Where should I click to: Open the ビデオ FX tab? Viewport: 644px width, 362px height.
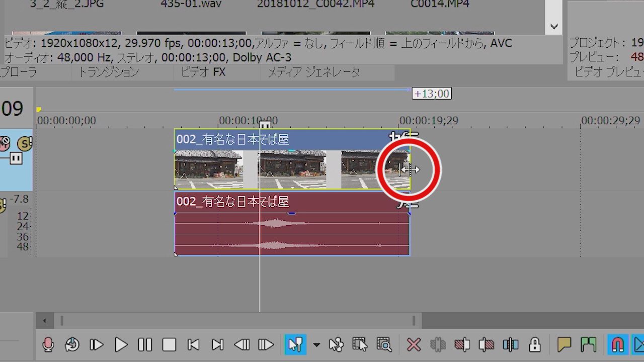tap(203, 72)
